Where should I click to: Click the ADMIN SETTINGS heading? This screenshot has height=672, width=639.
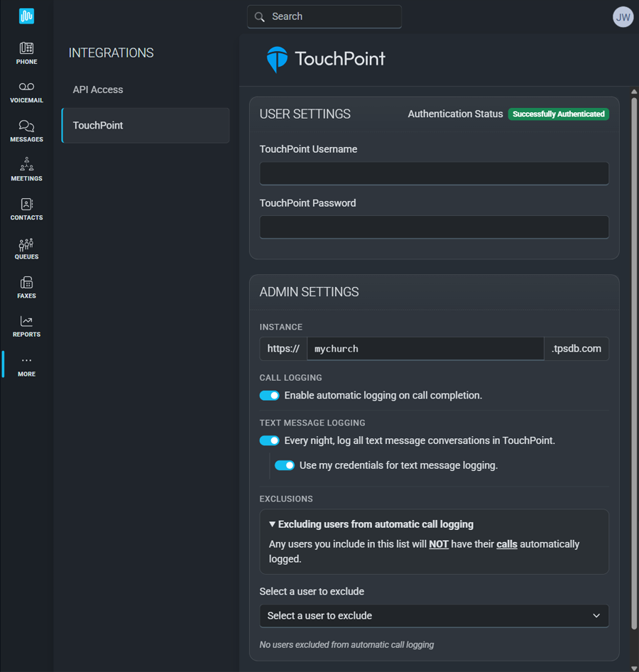(x=309, y=292)
